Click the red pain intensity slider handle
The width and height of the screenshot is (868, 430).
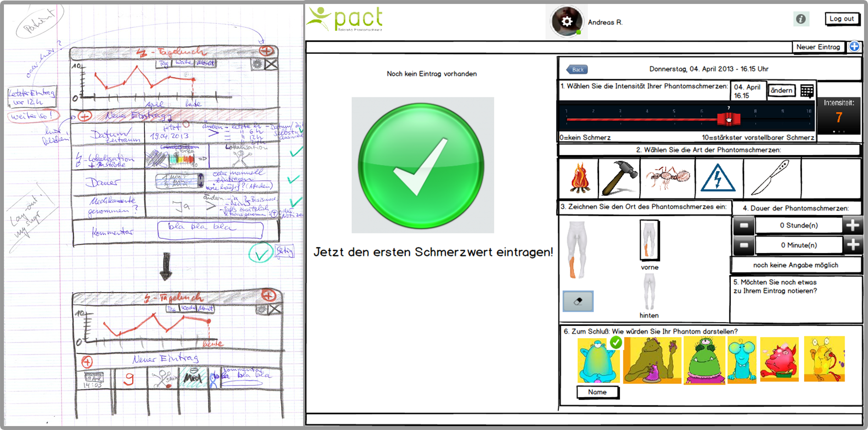(728, 119)
